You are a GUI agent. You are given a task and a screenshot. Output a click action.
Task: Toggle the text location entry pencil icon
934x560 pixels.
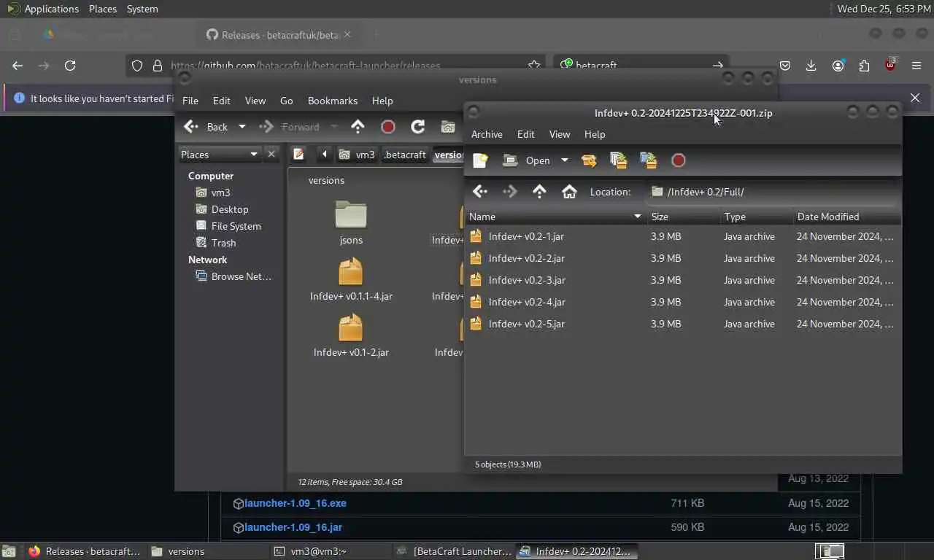(x=298, y=154)
